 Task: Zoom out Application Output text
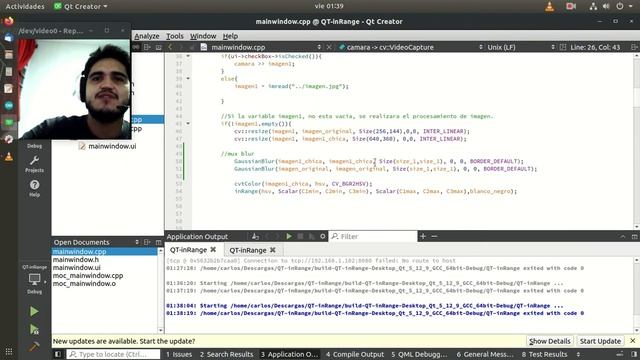(x=434, y=236)
